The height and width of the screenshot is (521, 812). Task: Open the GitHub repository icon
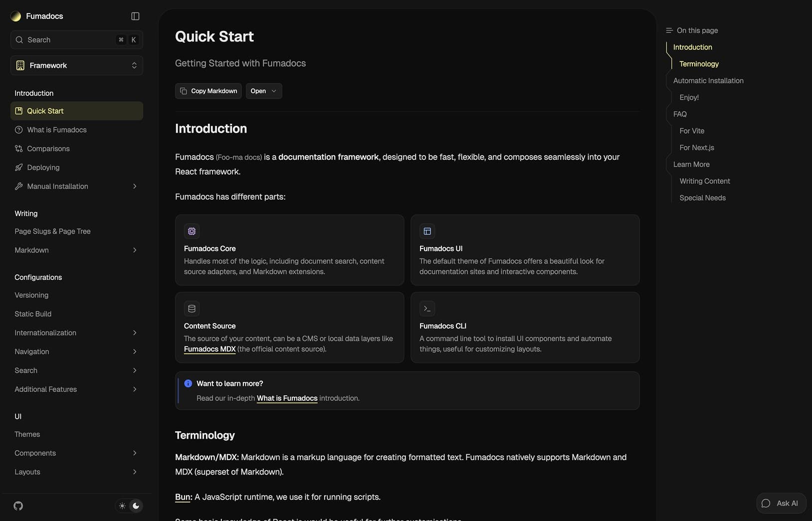click(18, 506)
